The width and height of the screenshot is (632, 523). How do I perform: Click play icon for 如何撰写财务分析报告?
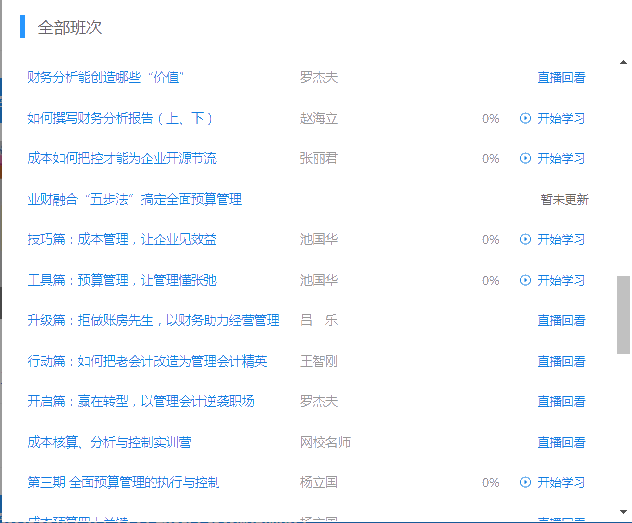point(525,118)
